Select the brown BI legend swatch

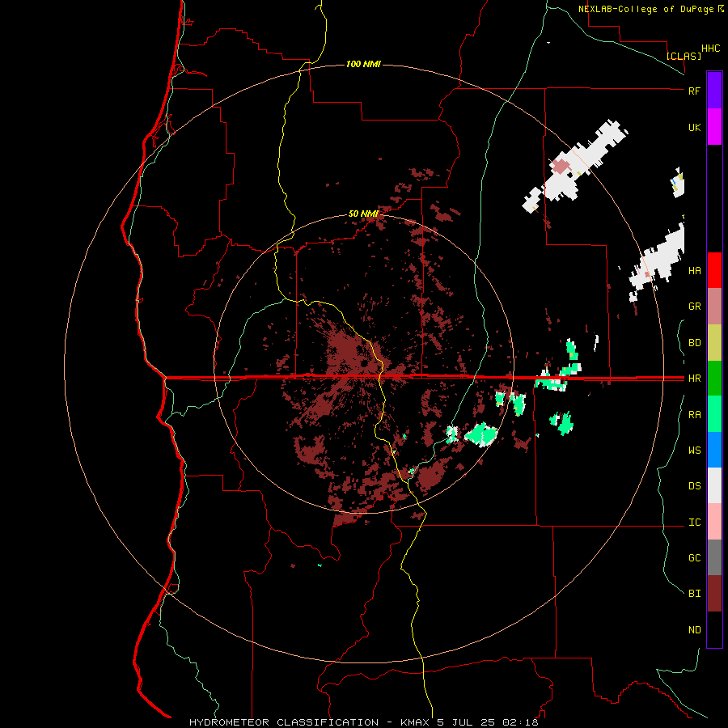[x=714, y=594]
